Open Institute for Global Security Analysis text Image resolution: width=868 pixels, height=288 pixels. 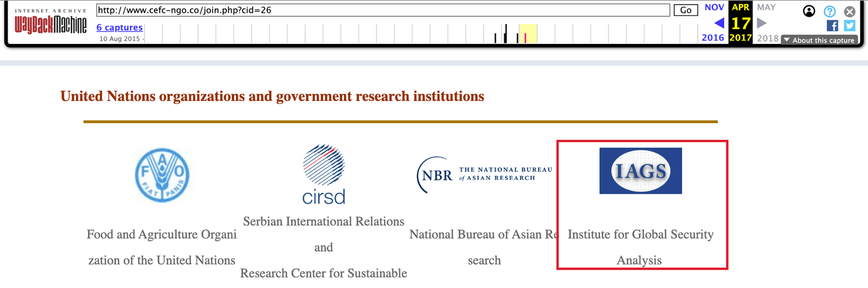point(641,247)
